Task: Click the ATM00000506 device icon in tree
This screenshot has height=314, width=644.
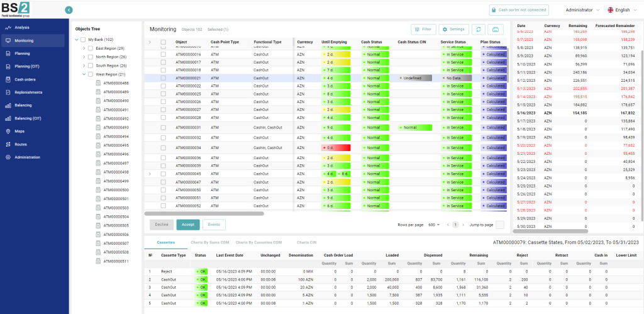Action: pyautogui.click(x=98, y=235)
